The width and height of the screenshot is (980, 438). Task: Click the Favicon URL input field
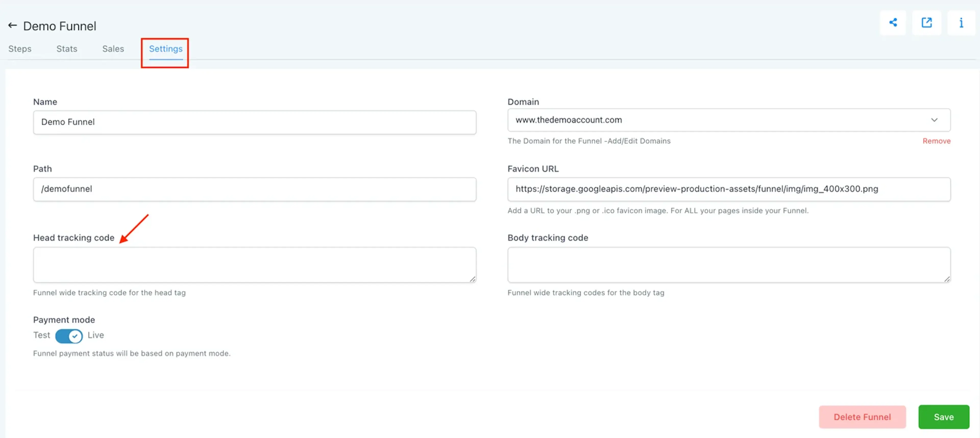[x=729, y=189]
